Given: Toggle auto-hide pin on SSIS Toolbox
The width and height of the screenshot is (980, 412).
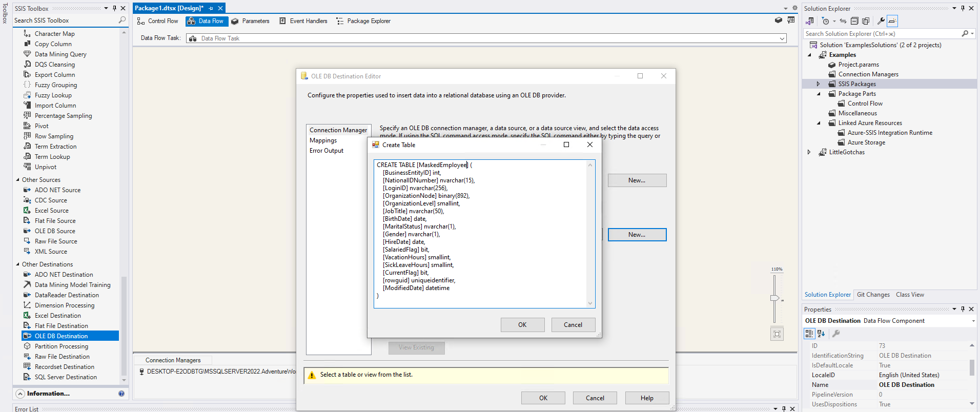Looking at the screenshot, I should pyautogui.click(x=114, y=8).
